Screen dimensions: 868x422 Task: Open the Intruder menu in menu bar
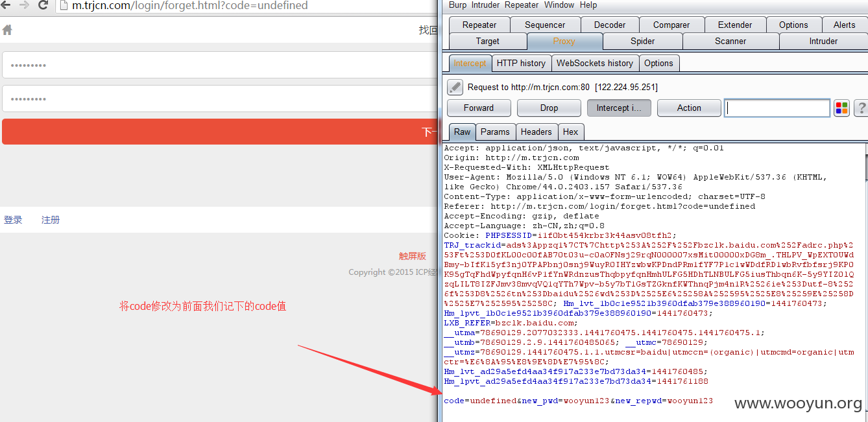(485, 5)
